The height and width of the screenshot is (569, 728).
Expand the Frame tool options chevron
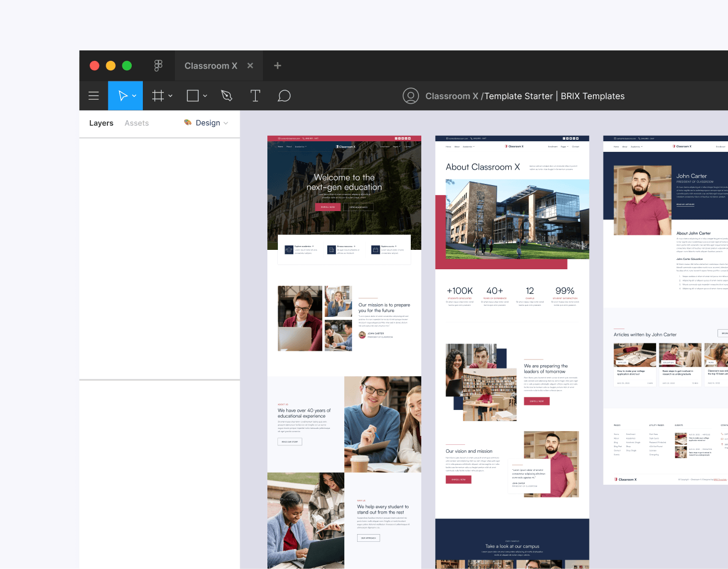[170, 95]
